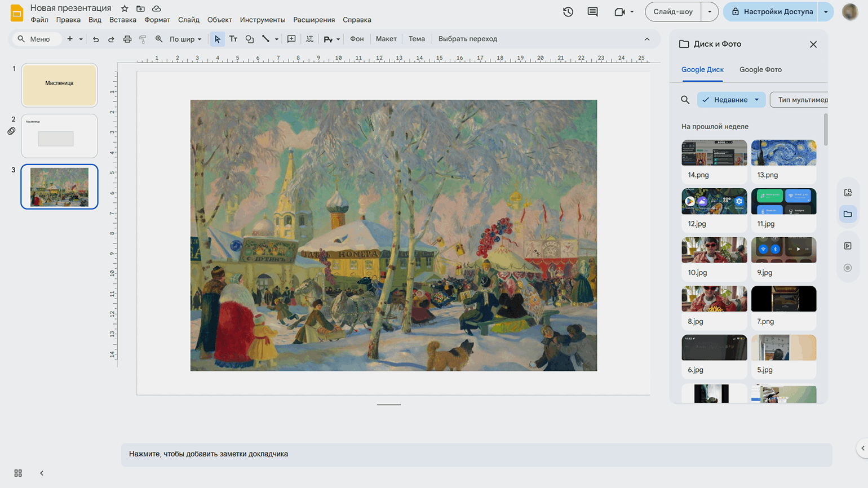The width and height of the screenshot is (868, 488).
Task: Hide the toolbar menus with chevron
Action: [x=646, y=39]
